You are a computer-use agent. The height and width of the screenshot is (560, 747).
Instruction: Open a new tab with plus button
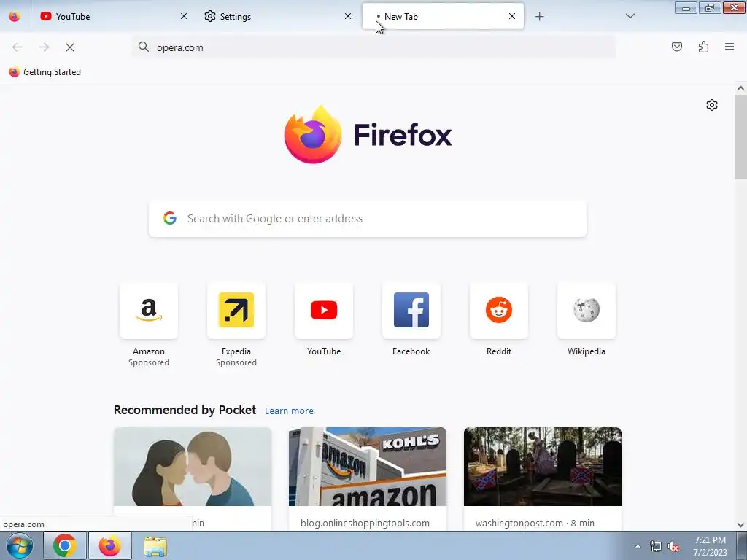[x=539, y=17]
